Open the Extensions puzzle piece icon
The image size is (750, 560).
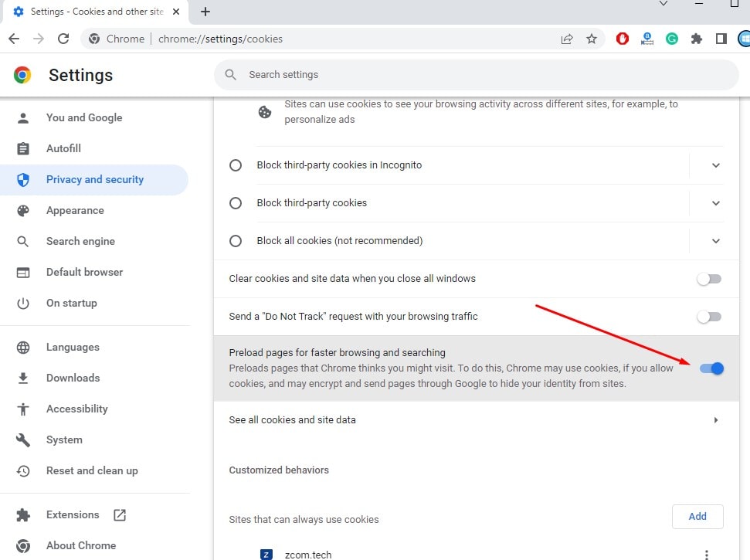coord(697,39)
